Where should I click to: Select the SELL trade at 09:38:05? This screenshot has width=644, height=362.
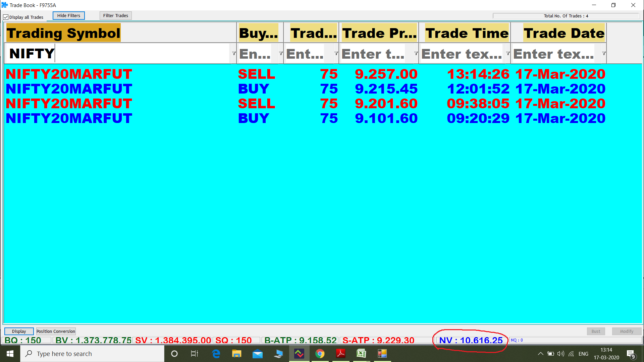(306, 104)
